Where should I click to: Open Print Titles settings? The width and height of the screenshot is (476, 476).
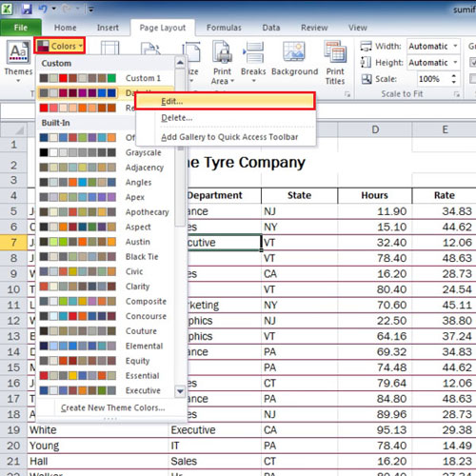[x=335, y=62]
